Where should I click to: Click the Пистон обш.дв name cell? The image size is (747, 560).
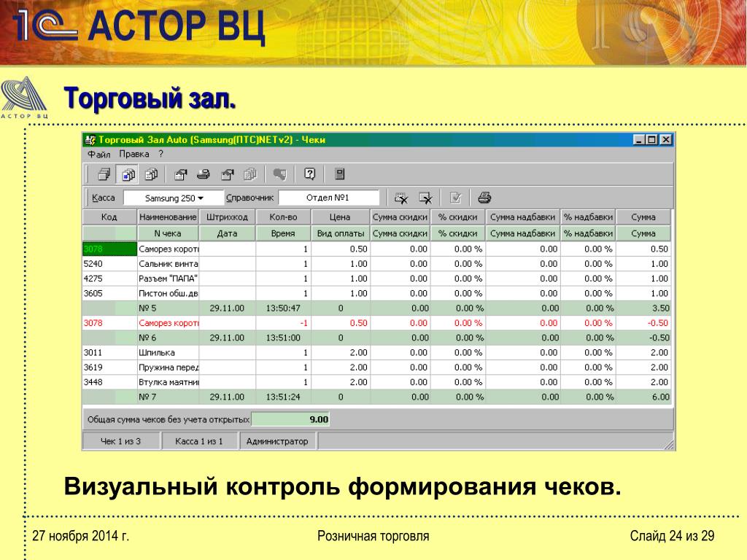coord(169,293)
